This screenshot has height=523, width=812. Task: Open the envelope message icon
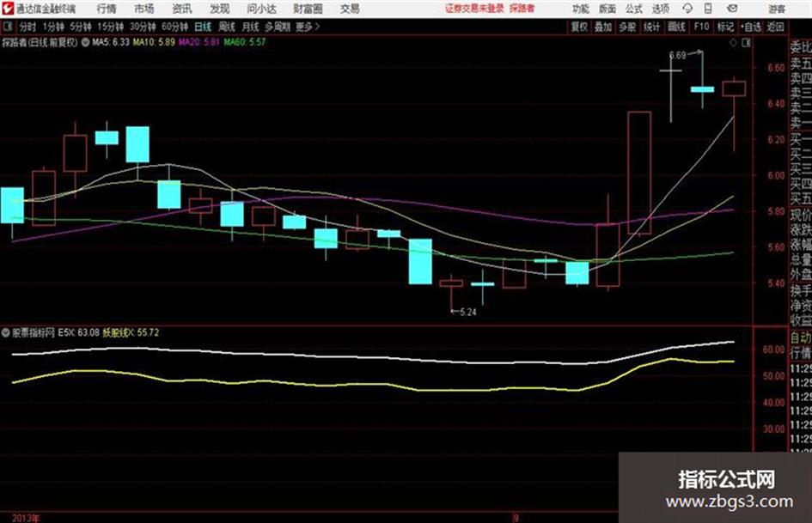click(x=732, y=9)
